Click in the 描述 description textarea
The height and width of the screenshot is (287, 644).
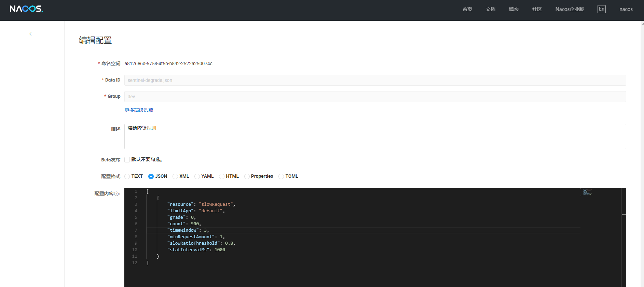pyautogui.click(x=375, y=137)
